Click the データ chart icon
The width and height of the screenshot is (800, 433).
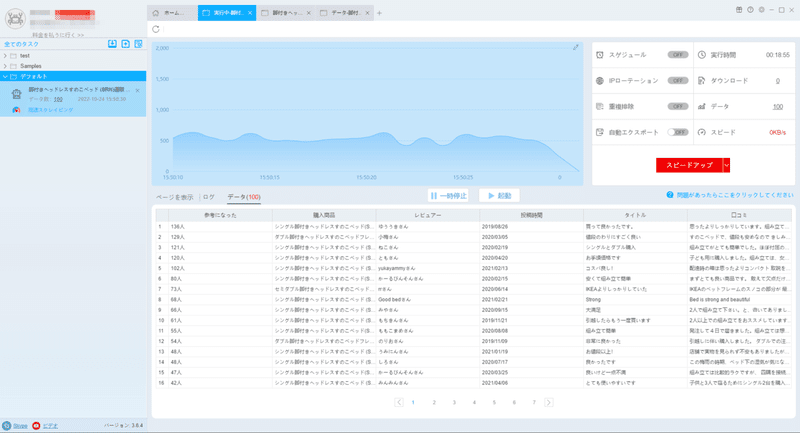(702, 107)
